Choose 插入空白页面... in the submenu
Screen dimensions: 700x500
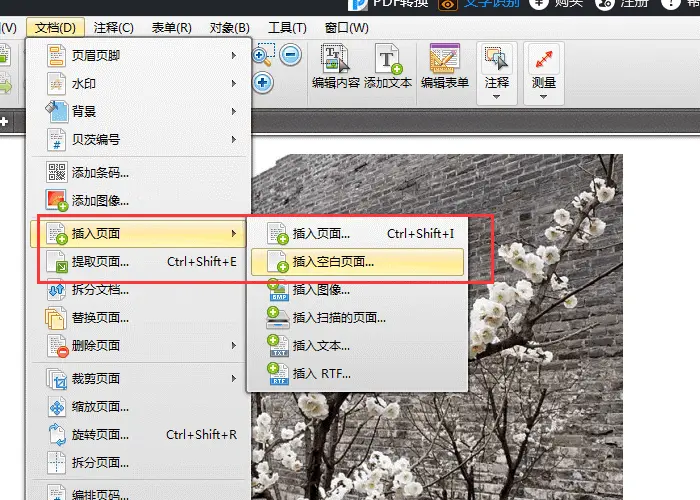click(x=358, y=262)
